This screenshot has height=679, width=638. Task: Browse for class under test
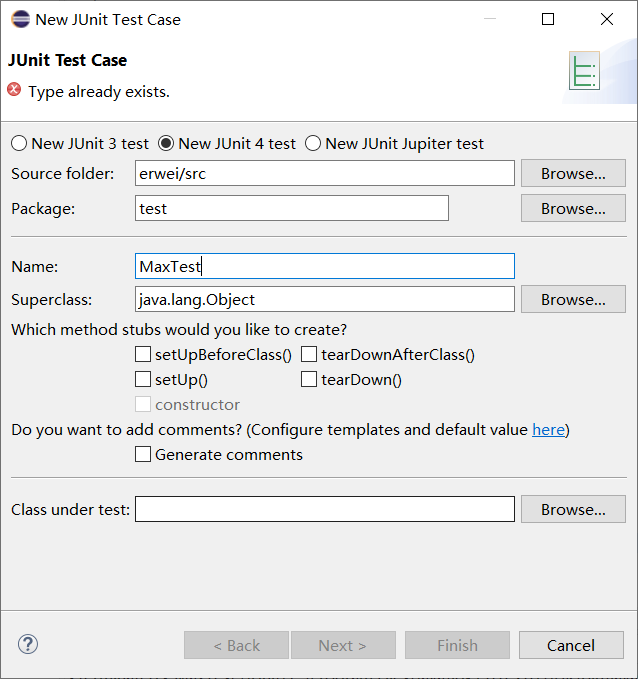point(573,509)
